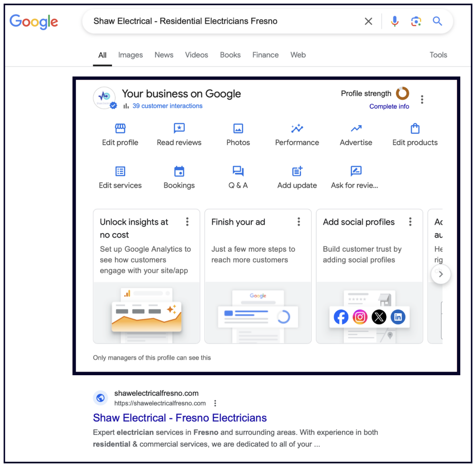Click the Advertise trending arrow icon

coord(356,128)
